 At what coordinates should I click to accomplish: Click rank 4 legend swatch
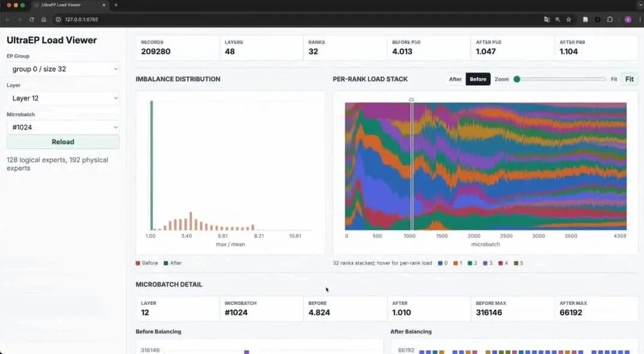tap(501, 263)
